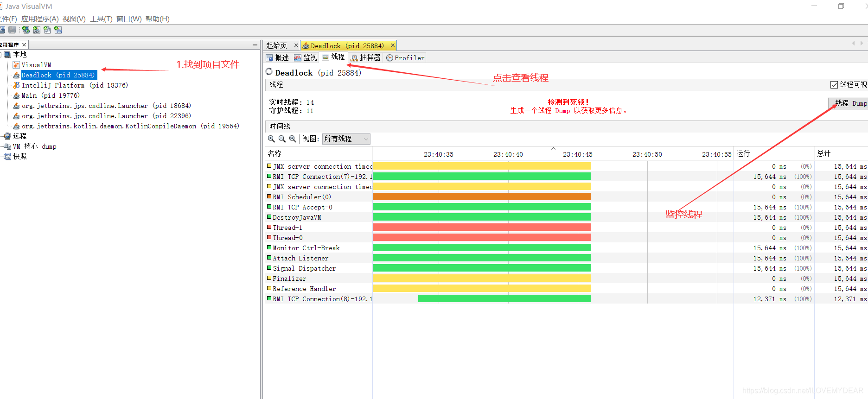Click the 检测到死锁! warning text
The image size is (868, 399).
568,102
